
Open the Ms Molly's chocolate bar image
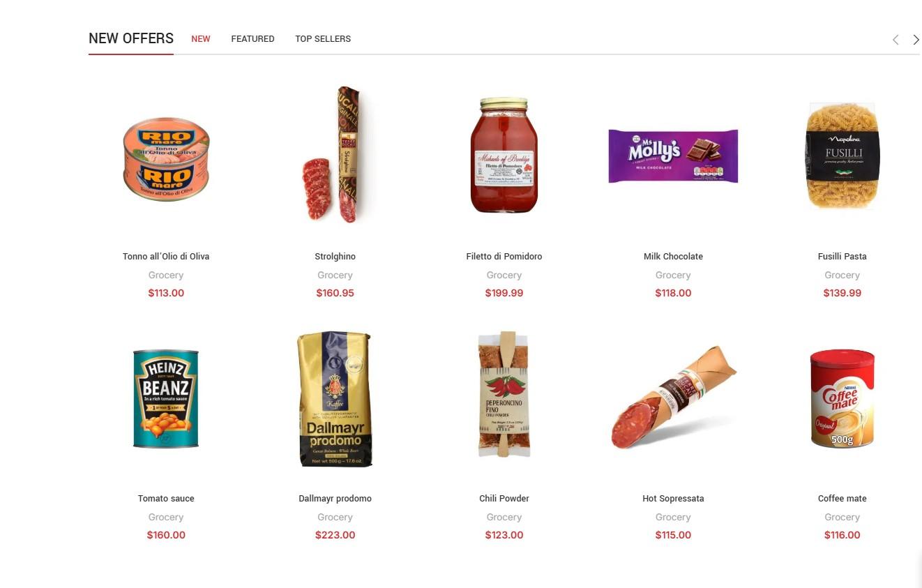673,156
